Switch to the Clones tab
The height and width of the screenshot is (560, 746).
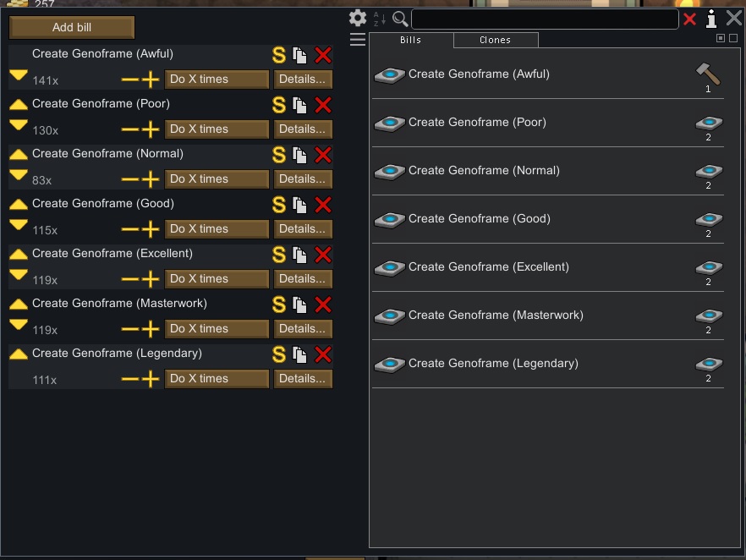[x=495, y=39]
